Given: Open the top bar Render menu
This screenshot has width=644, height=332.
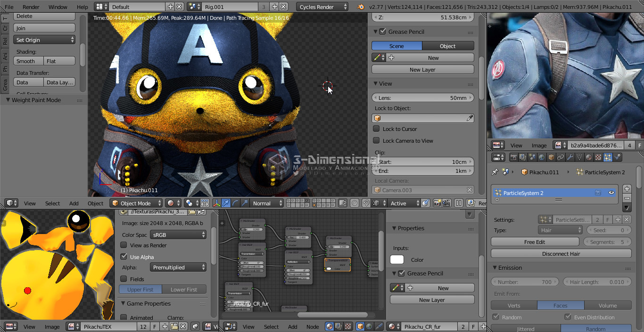Looking at the screenshot, I should point(31,7).
